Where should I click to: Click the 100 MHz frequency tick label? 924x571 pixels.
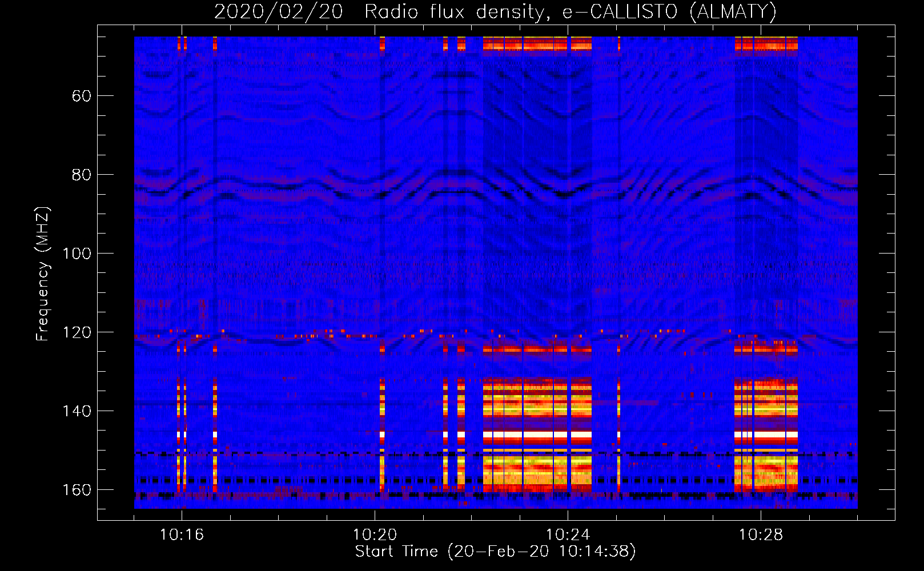(77, 254)
